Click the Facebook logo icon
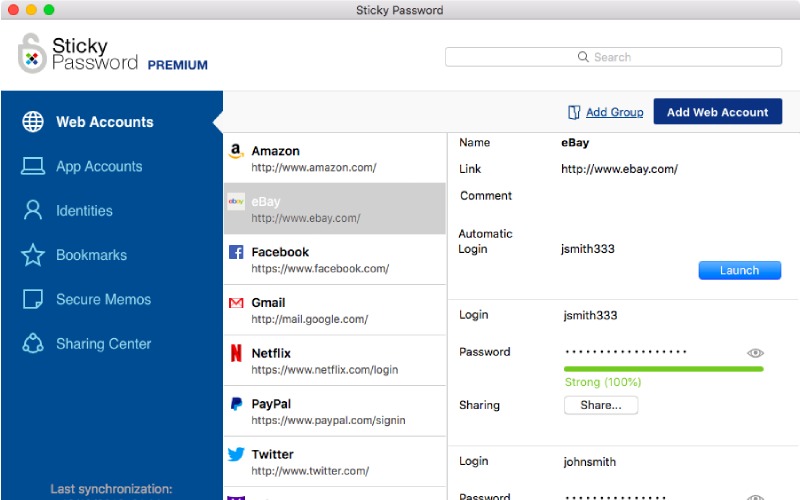Image resolution: width=800 pixels, height=500 pixels. pyautogui.click(x=236, y=252)
